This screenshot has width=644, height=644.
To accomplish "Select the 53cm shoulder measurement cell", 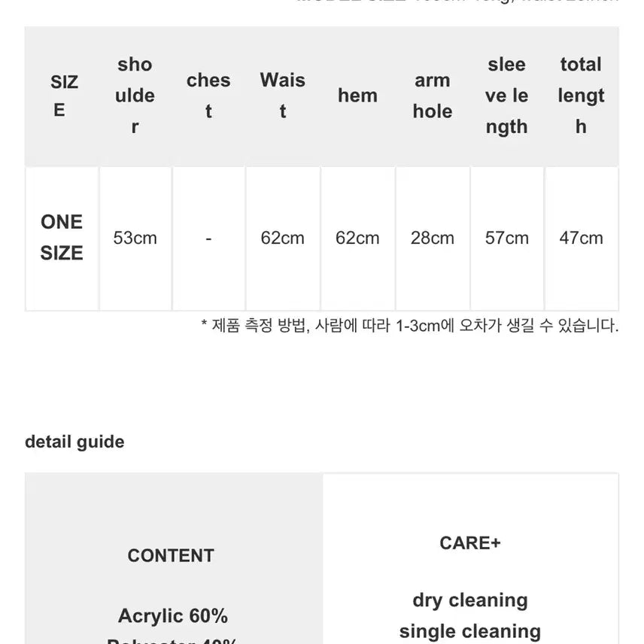I will [135, 238].
